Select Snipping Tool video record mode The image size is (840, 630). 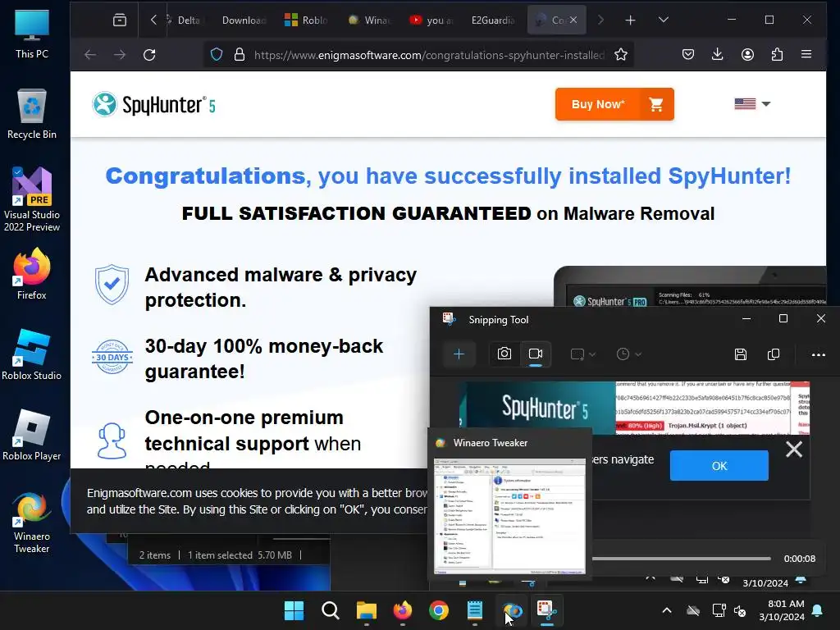pos(536,354)
